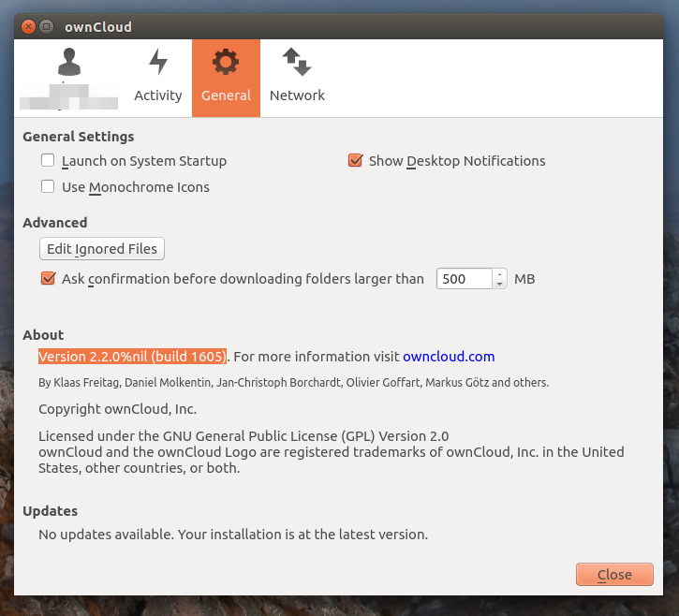Click the 'Copyright ownCloud, Inc.' text

[x=117, y=409]
